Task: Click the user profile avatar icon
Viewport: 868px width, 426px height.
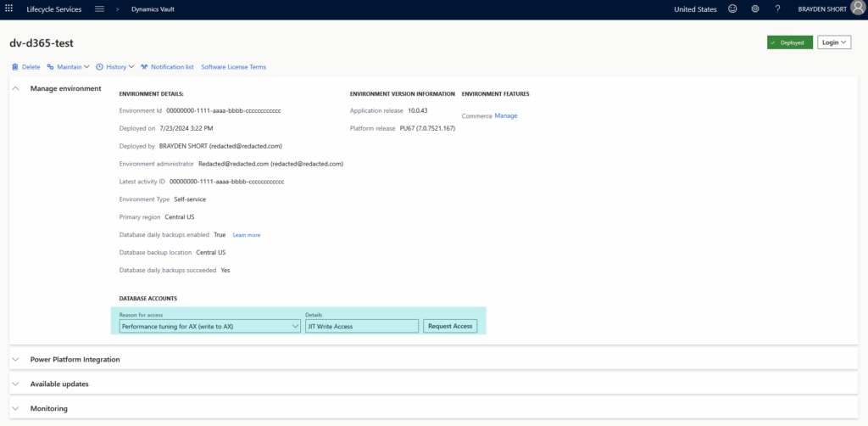Action: pos(857,8)
